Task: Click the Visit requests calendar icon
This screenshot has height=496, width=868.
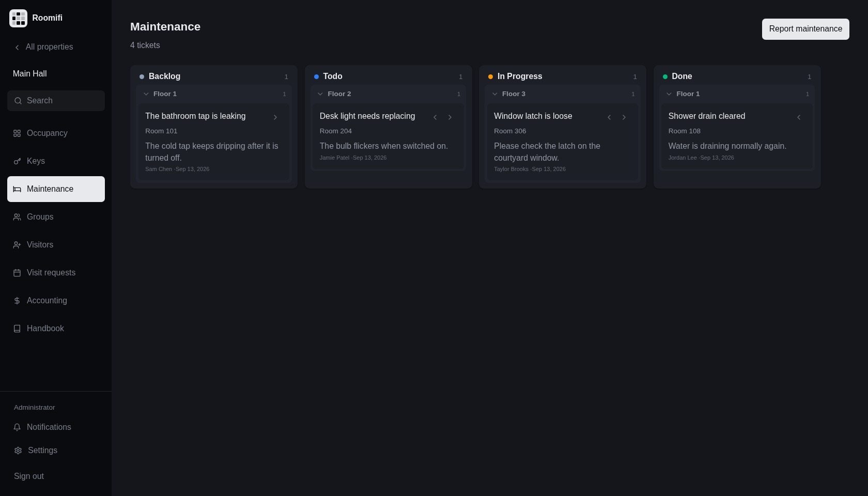Action: [x=17, y=273]
